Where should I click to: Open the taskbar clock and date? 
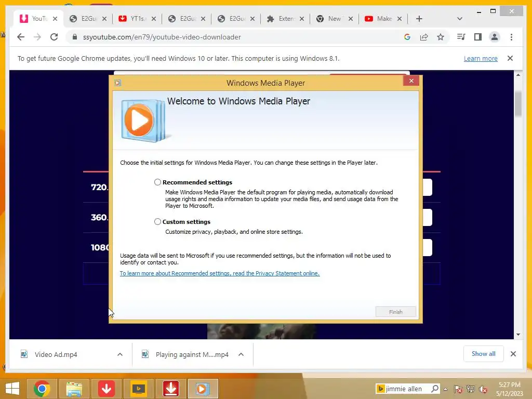509,389
